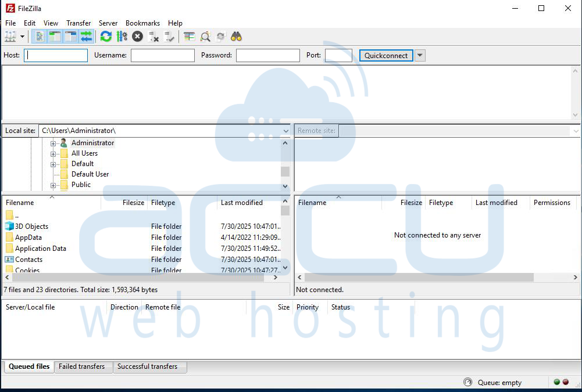
Task: Expand the Administrator tree node
Action: [x=53, y=143]
